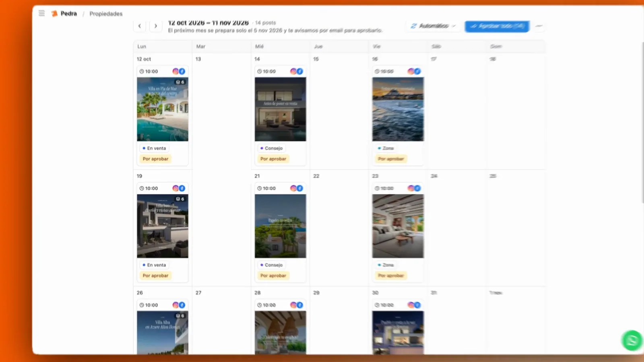The height and width of the screenshot is (362, 644).
Task: Open the green WhatsApp chat bubble
Action: pos(632,340)
